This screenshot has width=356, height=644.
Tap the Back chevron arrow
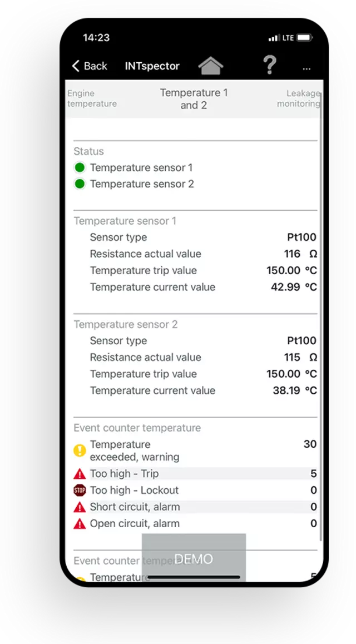point(76,66)
